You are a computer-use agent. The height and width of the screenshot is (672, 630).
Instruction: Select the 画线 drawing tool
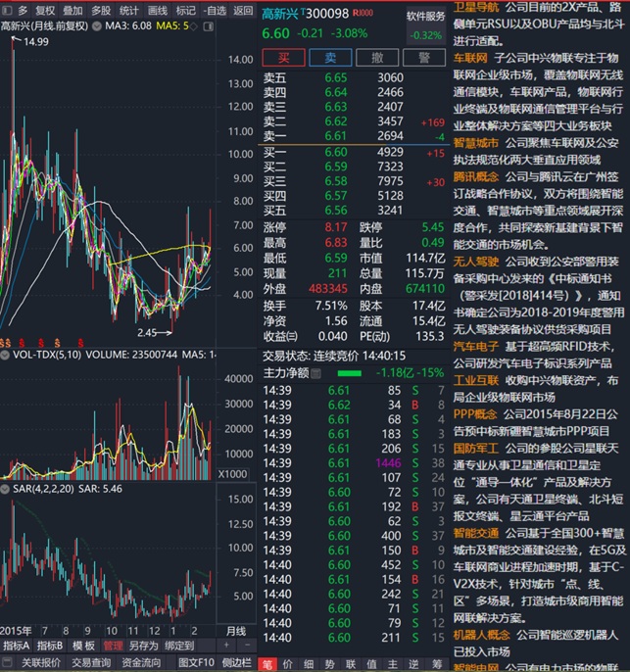pos(158,10)
